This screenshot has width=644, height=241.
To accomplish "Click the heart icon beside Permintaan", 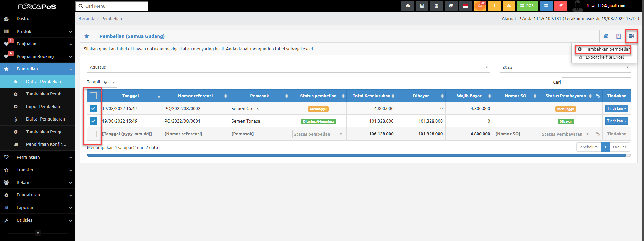I will click(6, 157).
